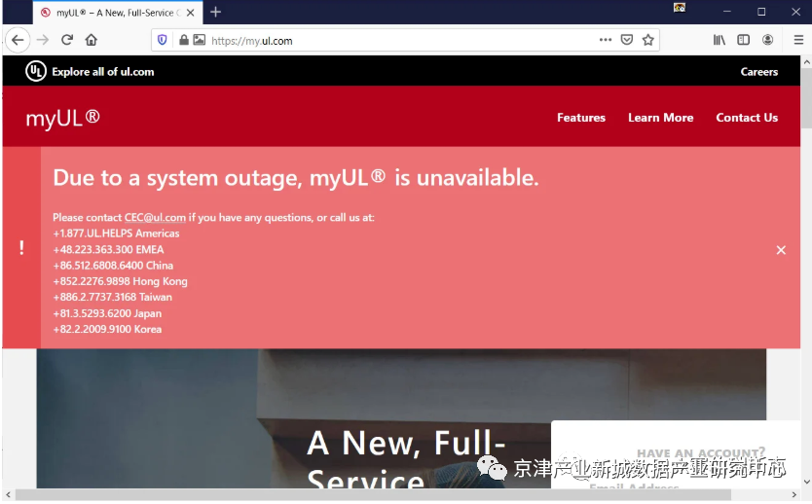The width and height of the screenshot is (812, 504).
Task: Open the Learn More menu item
Action: [x=660, y=118]
